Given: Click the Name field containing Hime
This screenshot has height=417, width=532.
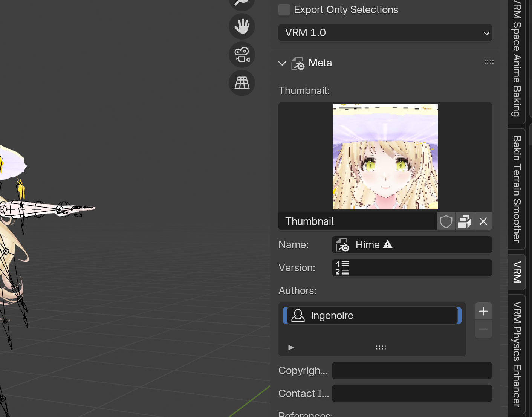Looking at the screenshot, I should (x=412, y=245).
